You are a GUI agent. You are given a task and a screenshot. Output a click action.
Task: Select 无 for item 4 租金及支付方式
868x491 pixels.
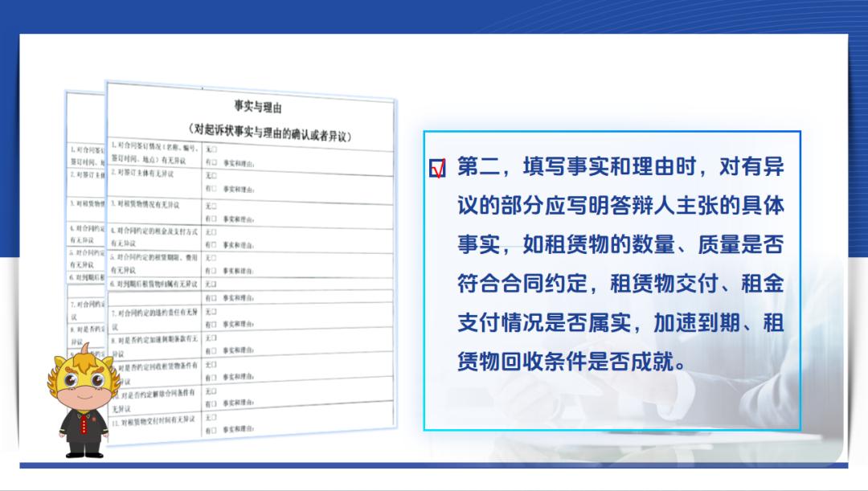213,231
